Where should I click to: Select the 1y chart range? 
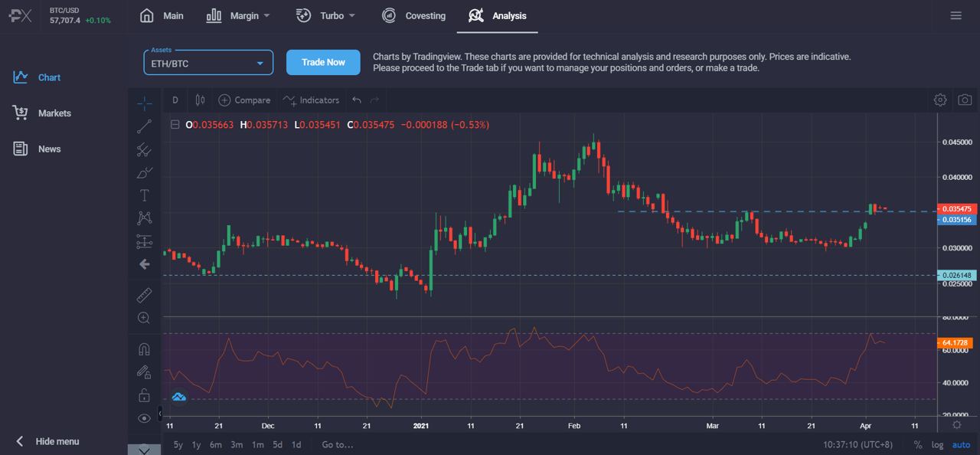pyautogui.click(x=196, y=444)
